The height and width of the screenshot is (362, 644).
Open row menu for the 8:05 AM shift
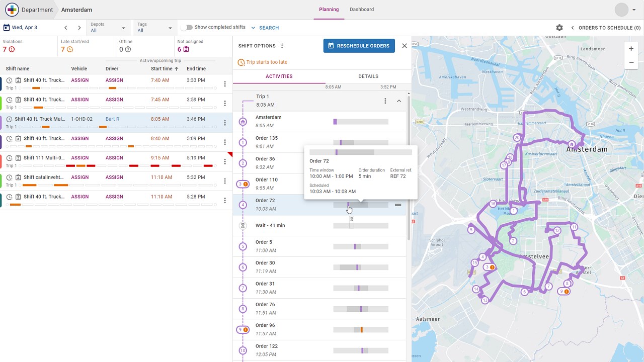225,123
